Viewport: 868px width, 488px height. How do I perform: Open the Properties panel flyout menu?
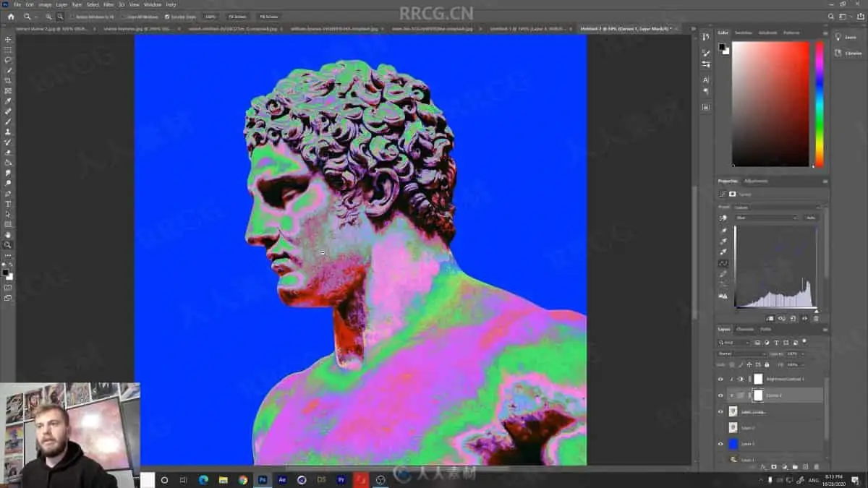[825, 181]
